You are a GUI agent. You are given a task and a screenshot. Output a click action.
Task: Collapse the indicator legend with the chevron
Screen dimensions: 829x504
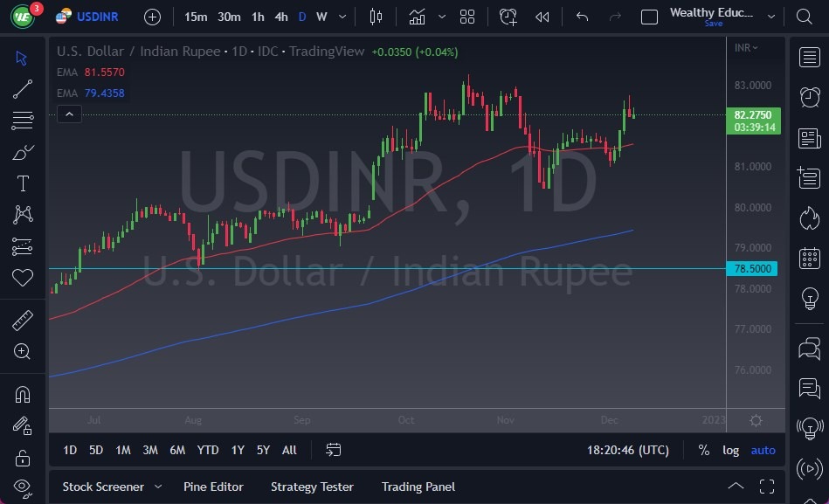[x=69, y=114]
